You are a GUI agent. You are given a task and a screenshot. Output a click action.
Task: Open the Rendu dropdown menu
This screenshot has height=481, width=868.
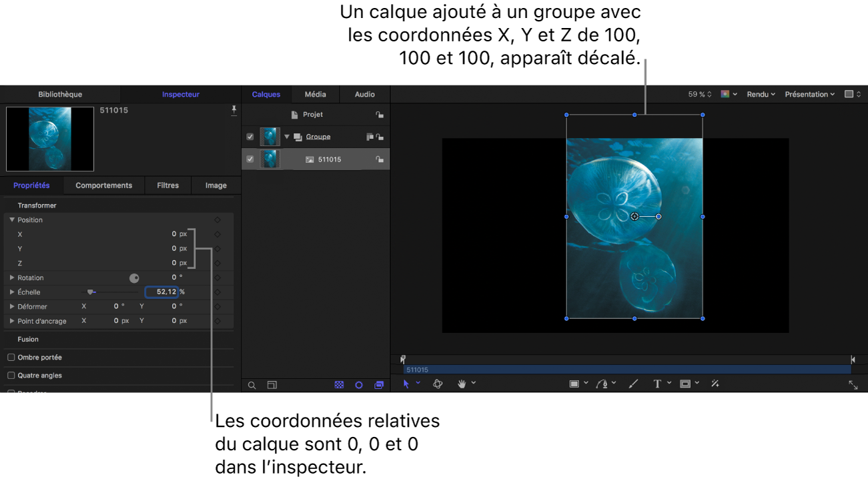click(761, 95)
